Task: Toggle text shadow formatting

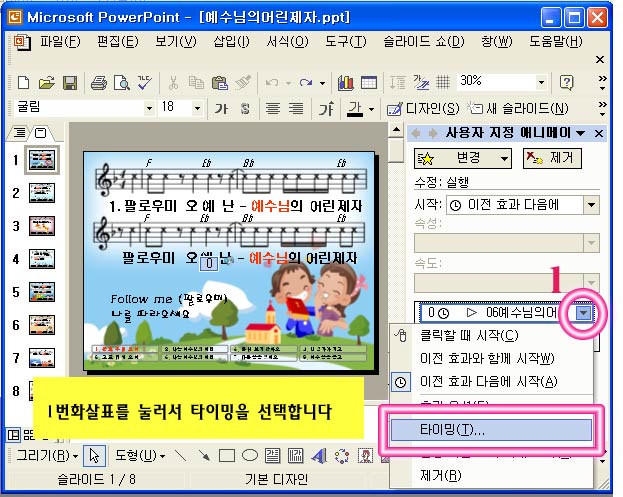Action: pyautogui.click(x=245, y=108)
